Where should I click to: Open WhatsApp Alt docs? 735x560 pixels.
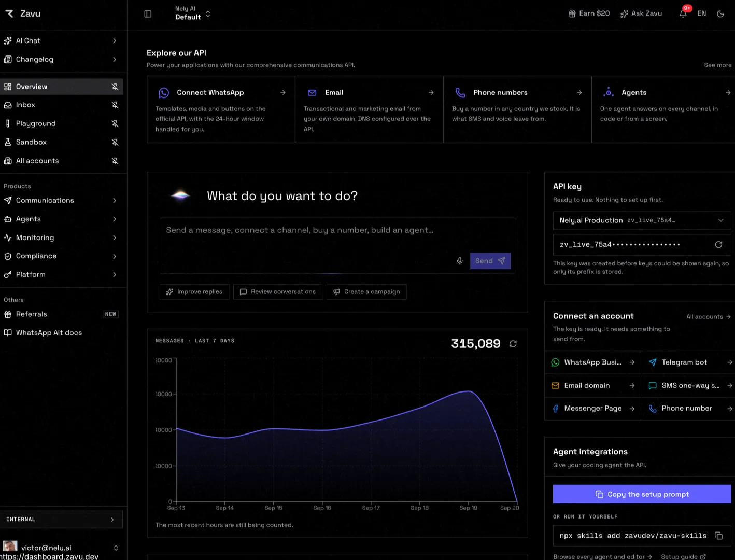[x=61, y=333]
